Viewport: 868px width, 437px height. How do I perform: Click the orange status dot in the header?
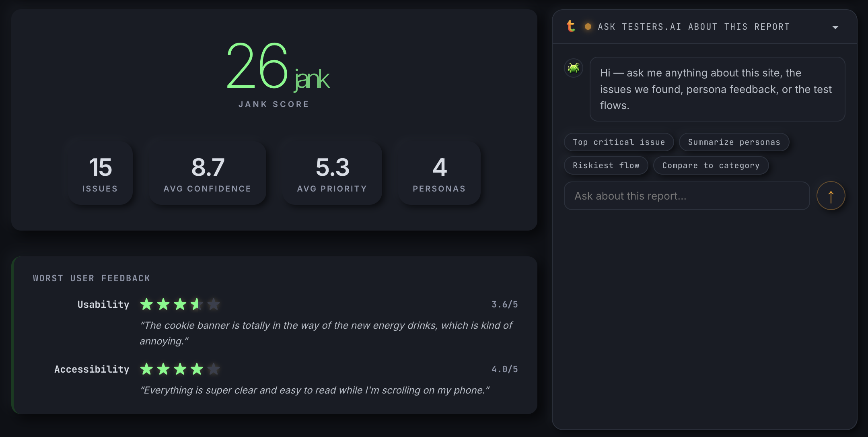[588, 27]
